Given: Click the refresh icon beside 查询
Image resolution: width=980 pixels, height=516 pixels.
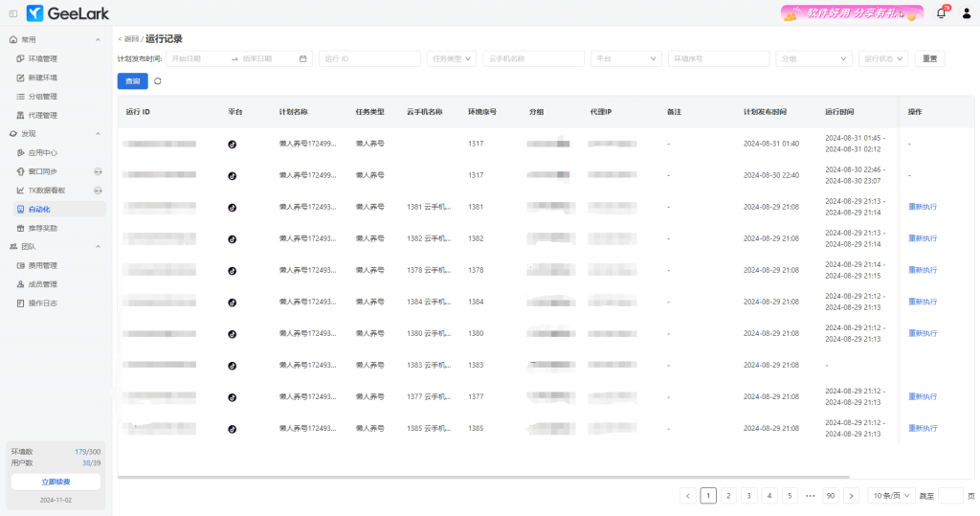Looking at the screenshot, I should (158, 81).
